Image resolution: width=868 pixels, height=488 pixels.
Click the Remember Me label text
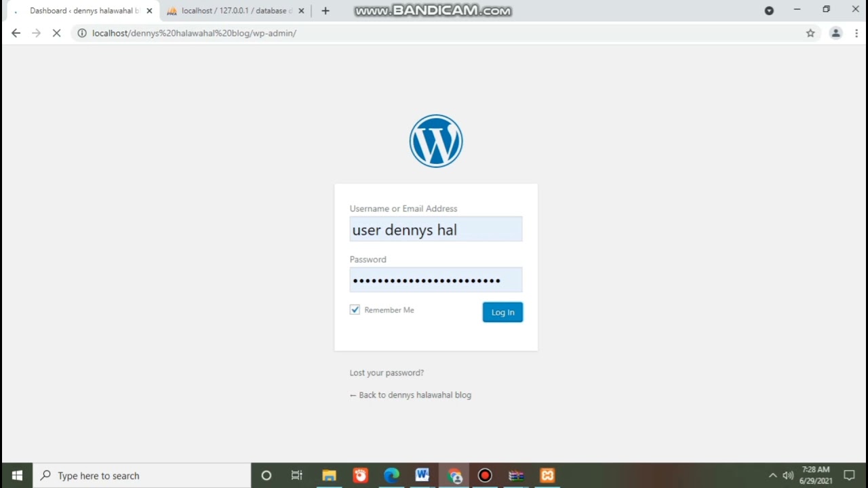(x=389, y=310)
